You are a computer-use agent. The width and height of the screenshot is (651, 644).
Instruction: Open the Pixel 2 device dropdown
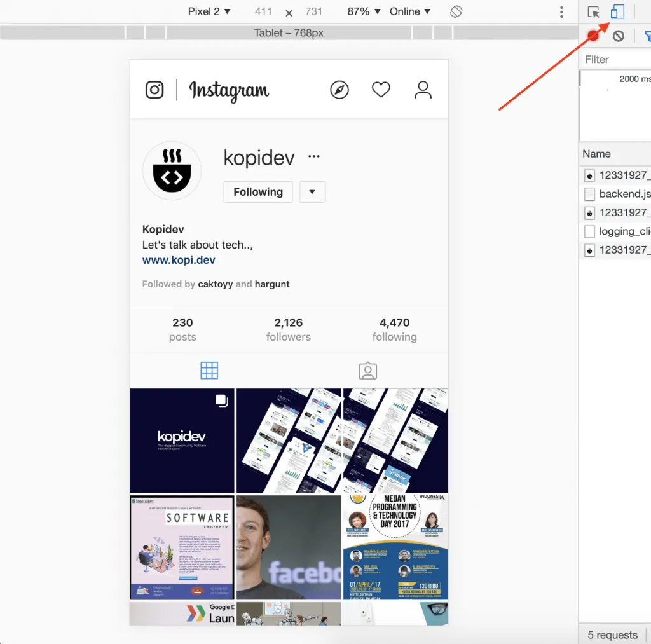pos(209,11)
